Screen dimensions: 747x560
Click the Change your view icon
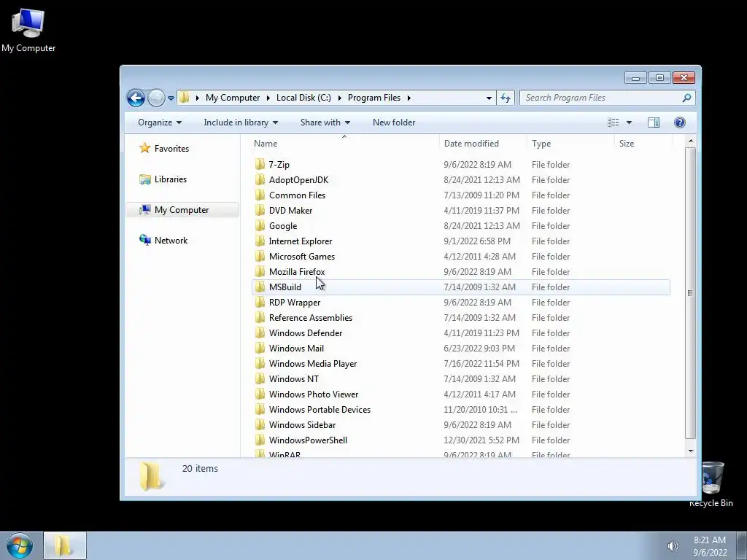[613, 122]
